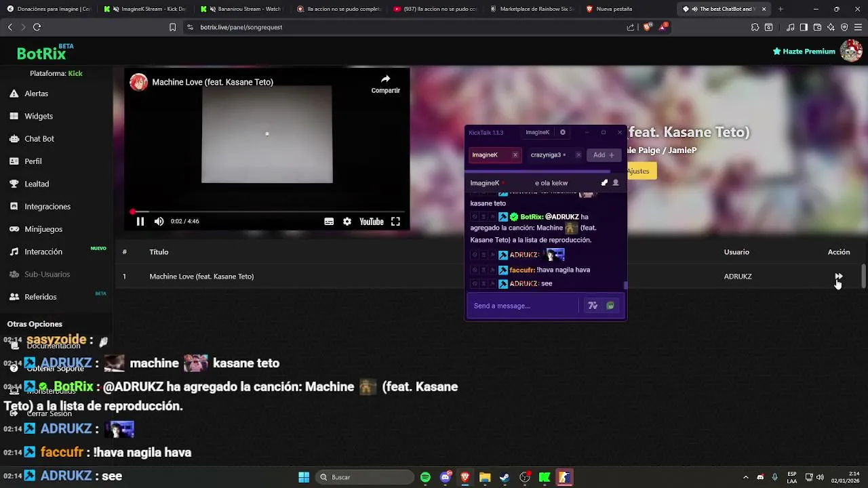Image resolution: width=868 pixels, height=488 pixels.
Task: Select ImagineK chat tab in KickTalk
Action: (x=495, y=155)
